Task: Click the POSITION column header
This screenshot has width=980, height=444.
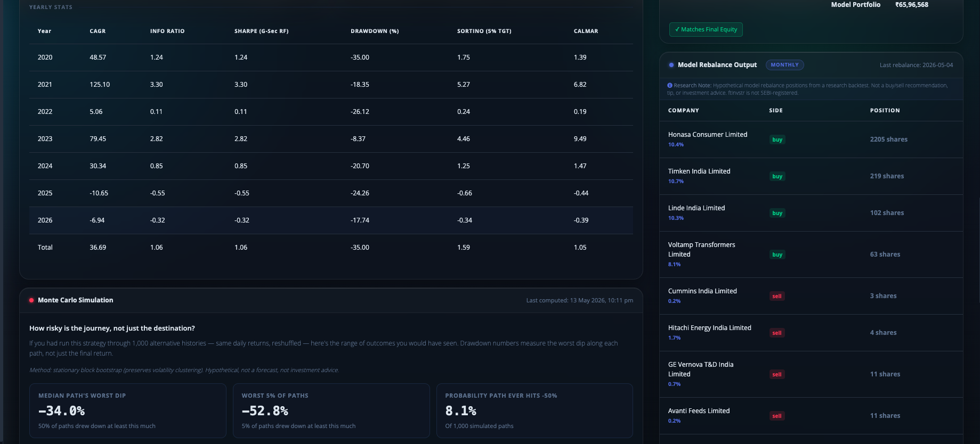Action: point(885,111)
